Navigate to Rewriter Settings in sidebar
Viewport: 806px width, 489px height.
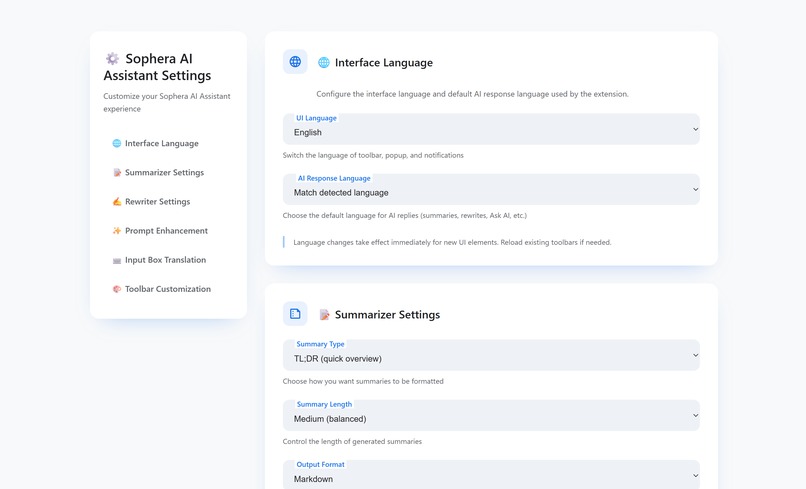[x=157, y=202]
